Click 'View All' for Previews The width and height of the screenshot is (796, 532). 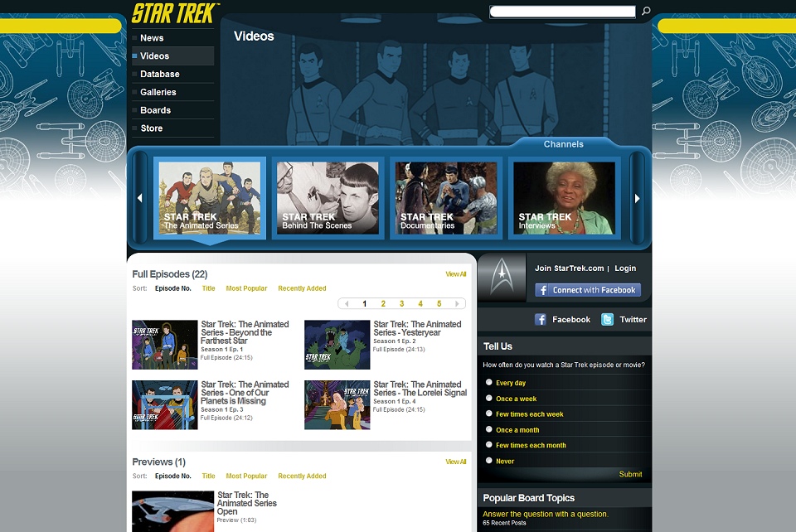tap(456, 462)
